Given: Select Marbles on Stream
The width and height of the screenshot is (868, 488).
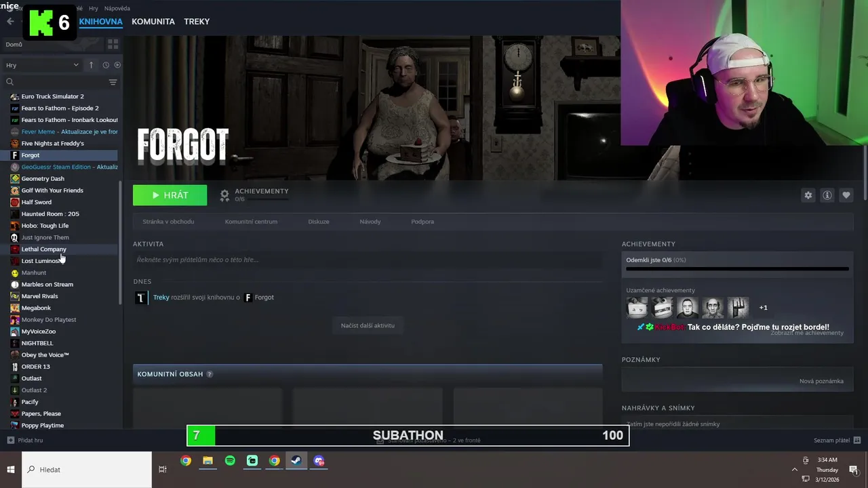Looking at the screenshot, I should click(x=47, y=285).
